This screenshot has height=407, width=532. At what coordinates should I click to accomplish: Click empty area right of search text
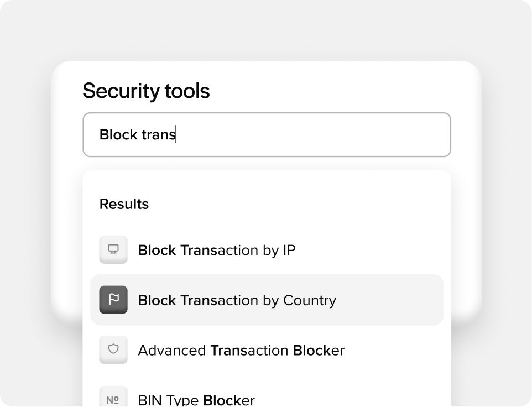tap(312, 134)
